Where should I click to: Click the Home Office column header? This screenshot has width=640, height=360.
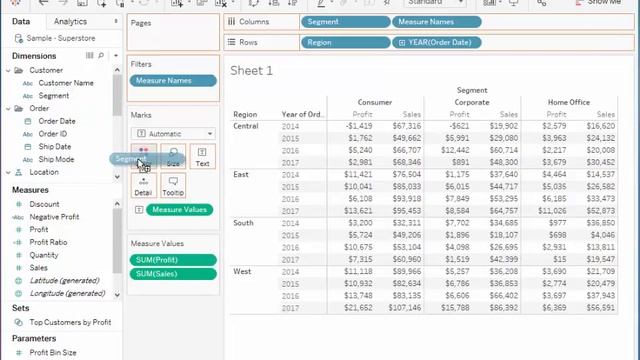pyautogui.click(x=569, y=102)
